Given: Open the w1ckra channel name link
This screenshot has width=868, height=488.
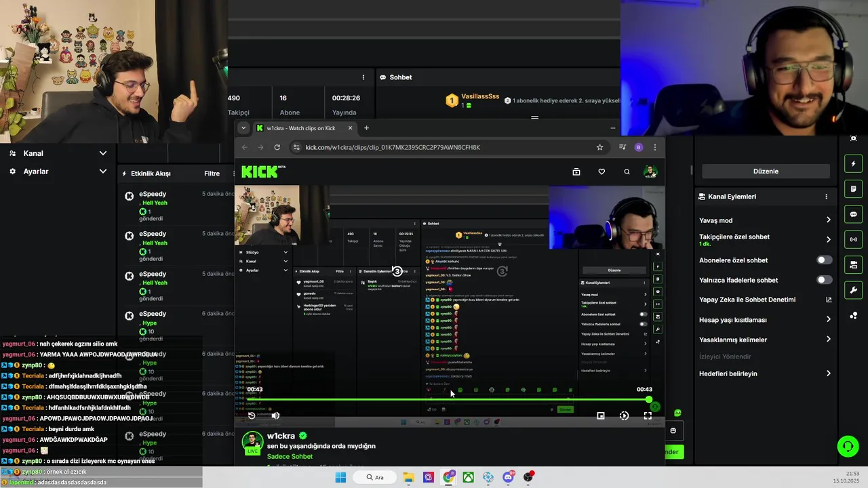Looking at the screenshot, I should pyautogui.click(x=281, y=436).
